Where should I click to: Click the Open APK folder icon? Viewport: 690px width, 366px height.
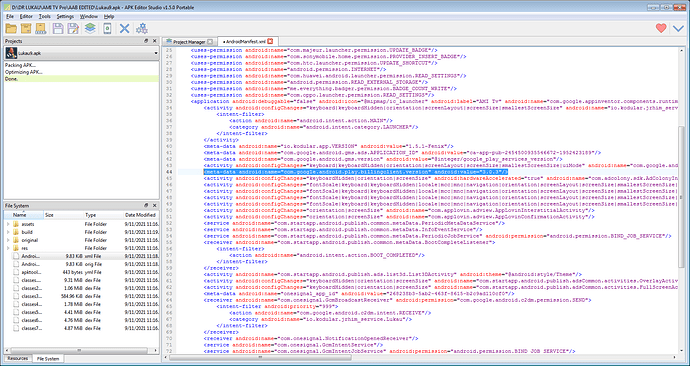(x=11, y=29)
